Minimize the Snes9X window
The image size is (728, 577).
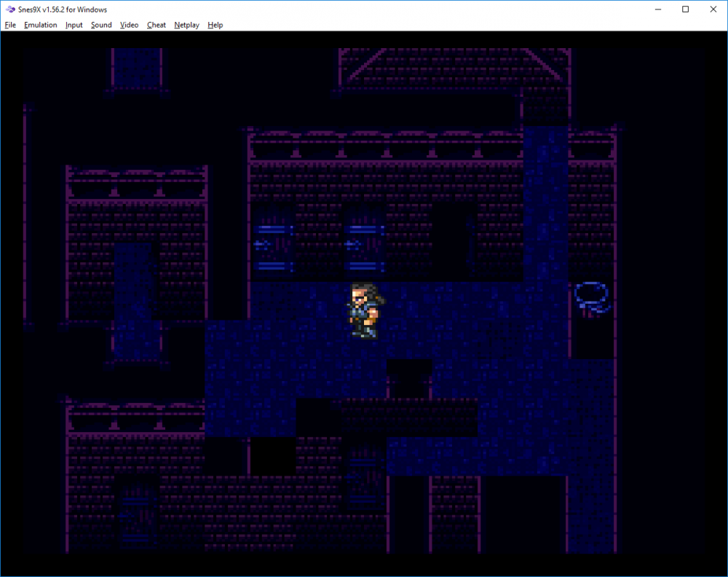[x=658, y=9]
